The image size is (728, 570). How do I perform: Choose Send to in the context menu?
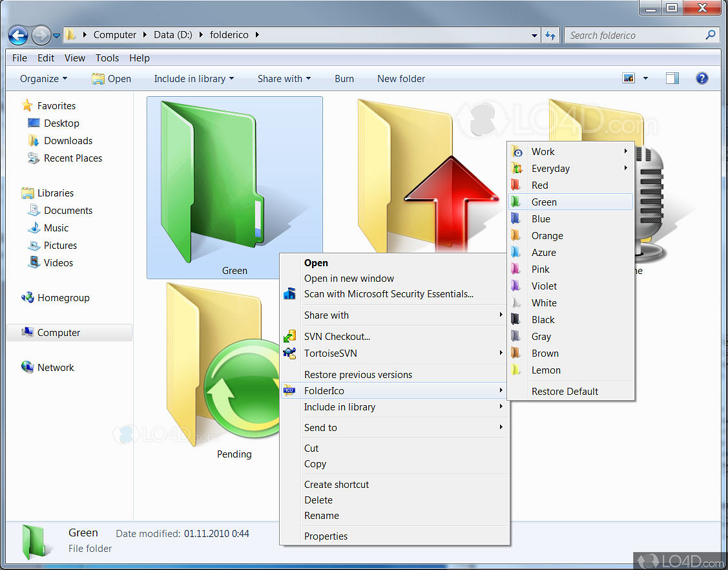pyautogui.click(x=395, y=428)
